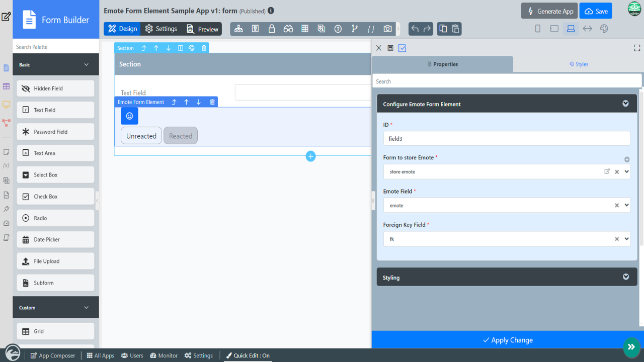Toggle Quick Edit mode in bottom bar
Screen dimensions: 644x362
(x=247, y=355)
